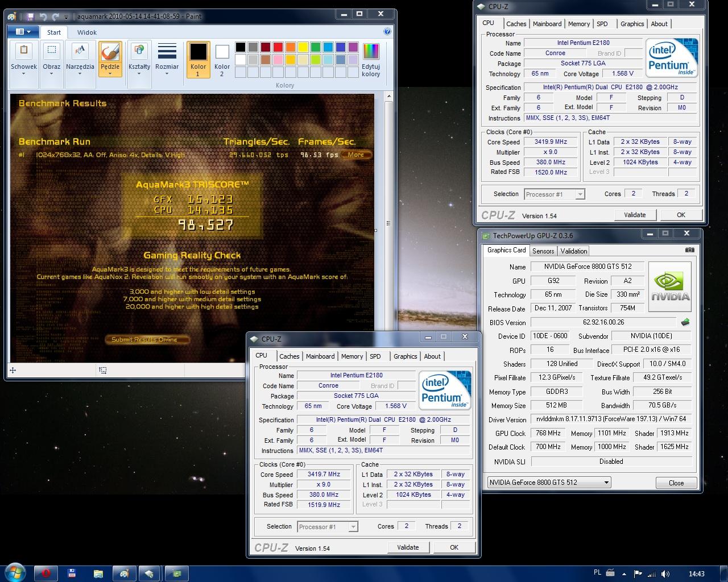
Task: Click the PL language indicator
Action: pos(597,573)
